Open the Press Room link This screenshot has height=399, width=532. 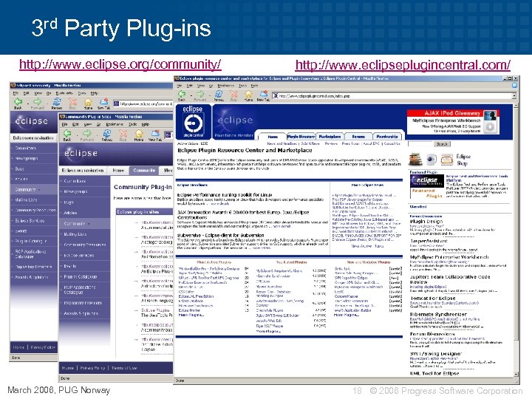tap(350, 144)
